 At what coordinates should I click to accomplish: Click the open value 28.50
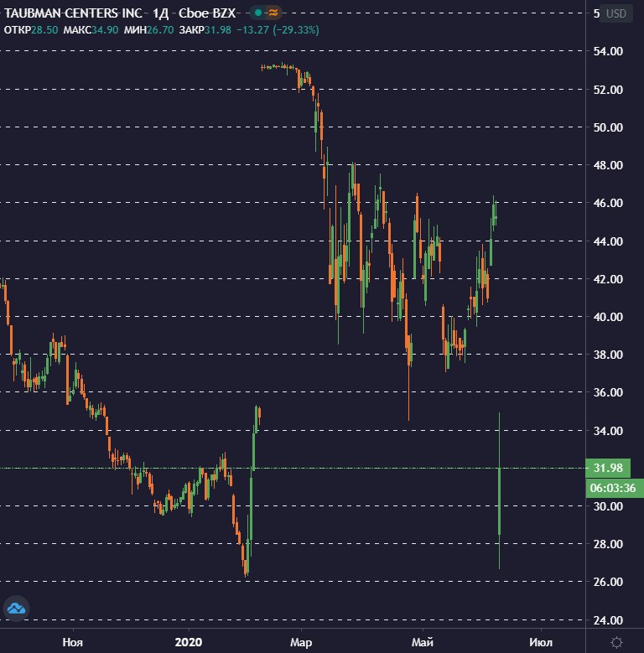pos(44,30)
